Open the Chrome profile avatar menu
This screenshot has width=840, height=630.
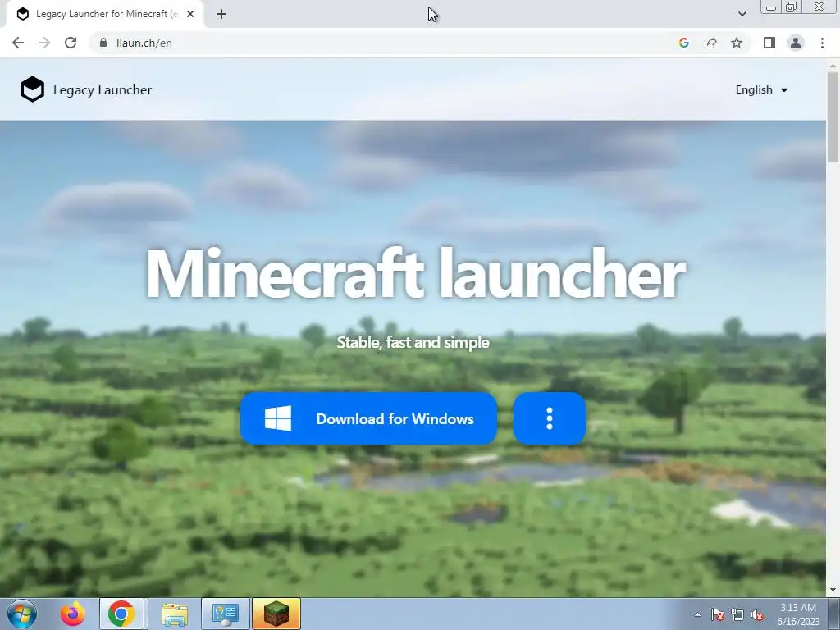pos(796,43)
